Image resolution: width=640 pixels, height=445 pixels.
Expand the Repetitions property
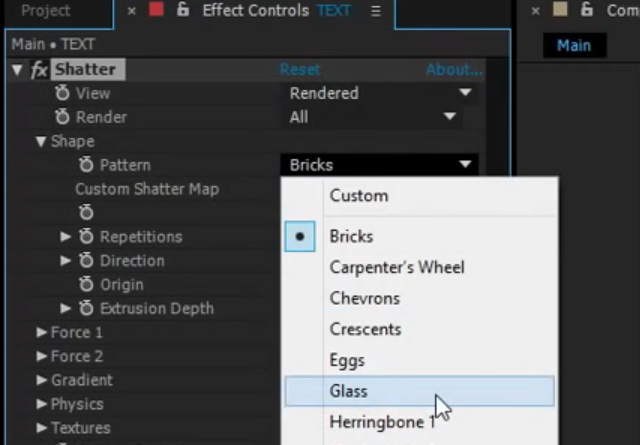65,236
